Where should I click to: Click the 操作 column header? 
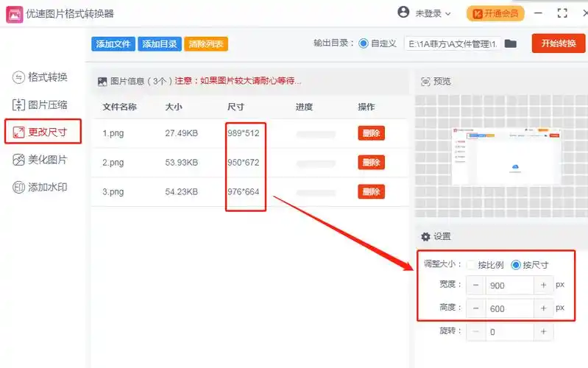366,107
